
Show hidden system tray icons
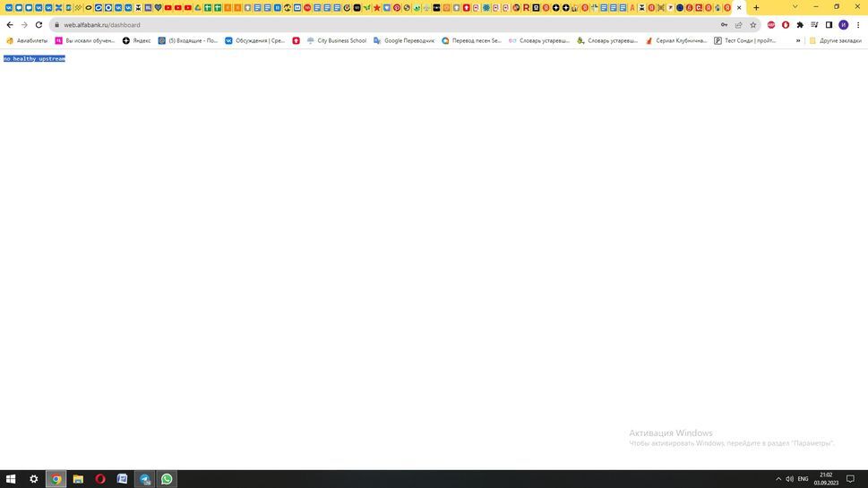tap(778, 479)
